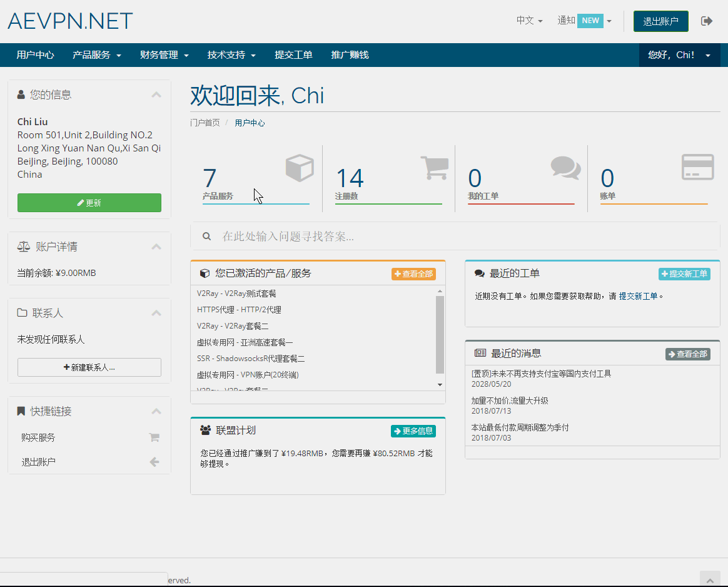Click the 退出账户 button in header
The height and width of the screenshot is (587, 728).
tap(660, 21)
